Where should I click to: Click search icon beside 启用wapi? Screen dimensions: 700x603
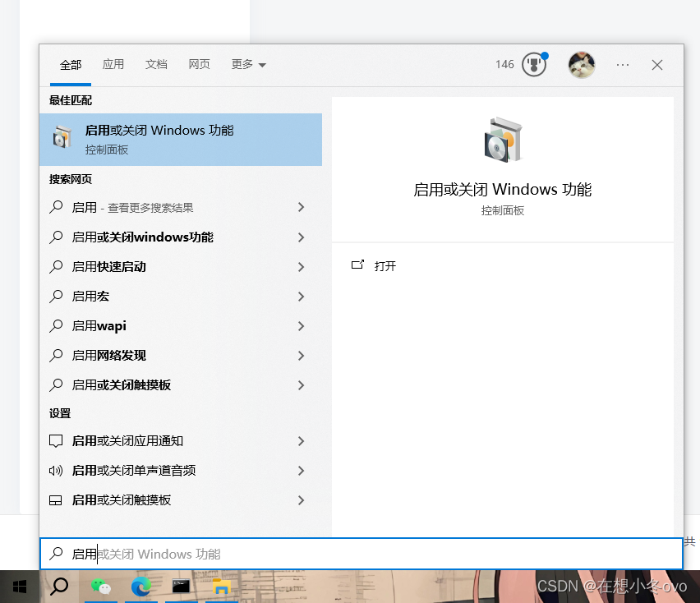pyautogui.click(x=56, y=326)
